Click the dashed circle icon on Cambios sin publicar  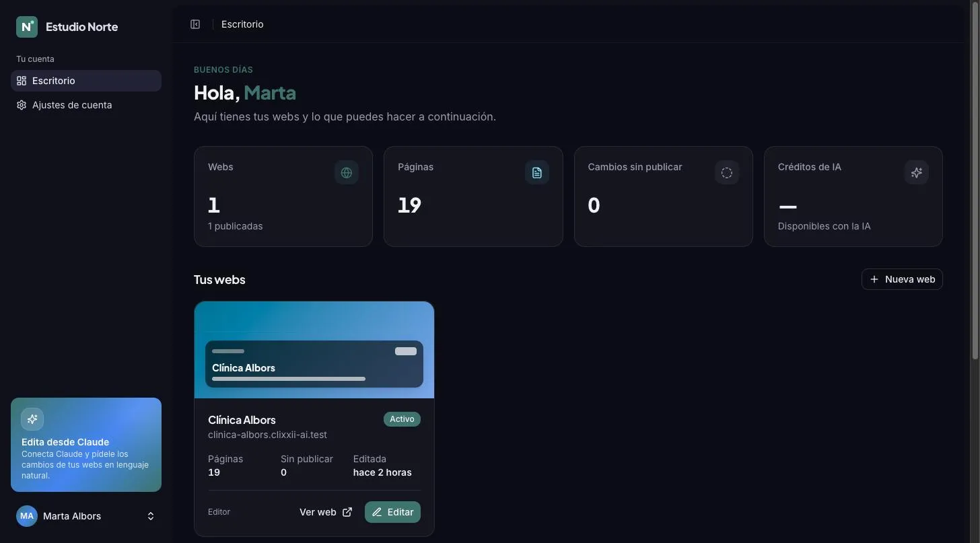pyautogui.click(x=727, y=172)
